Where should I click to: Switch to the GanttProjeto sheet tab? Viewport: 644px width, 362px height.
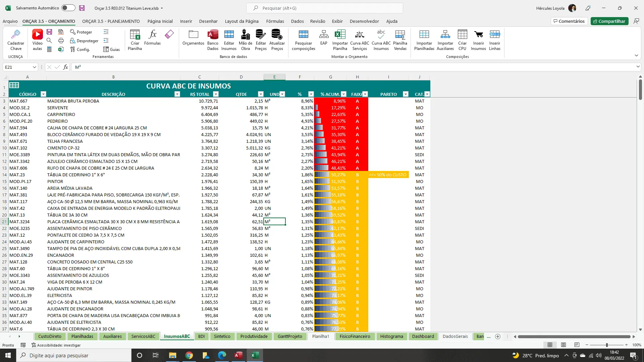click(290, 337)
